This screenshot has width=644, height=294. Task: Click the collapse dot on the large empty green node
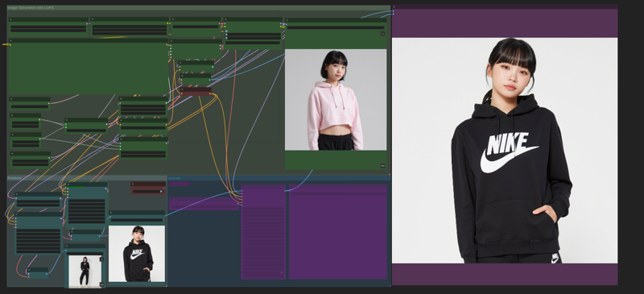pyautogui.click(x=11, y=41)
